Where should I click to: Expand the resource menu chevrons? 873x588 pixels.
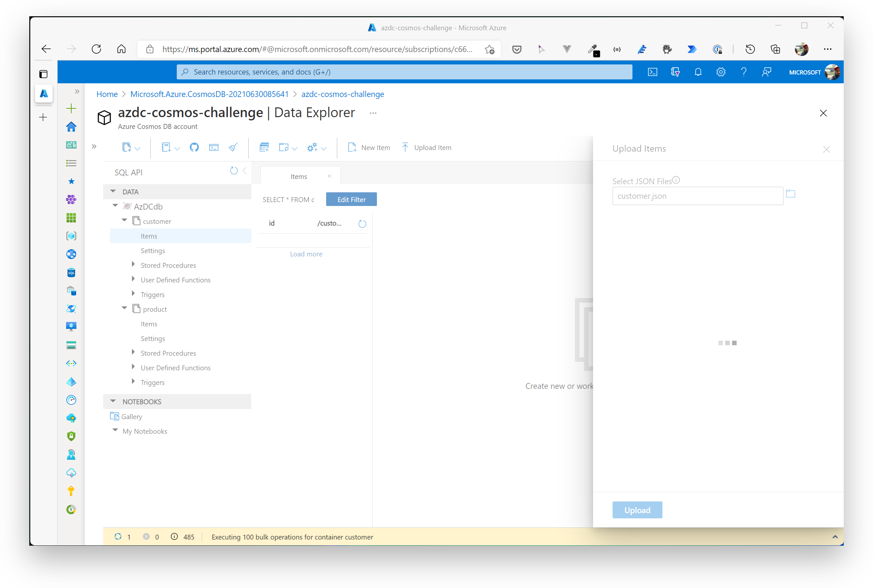(x=94, y=147)
